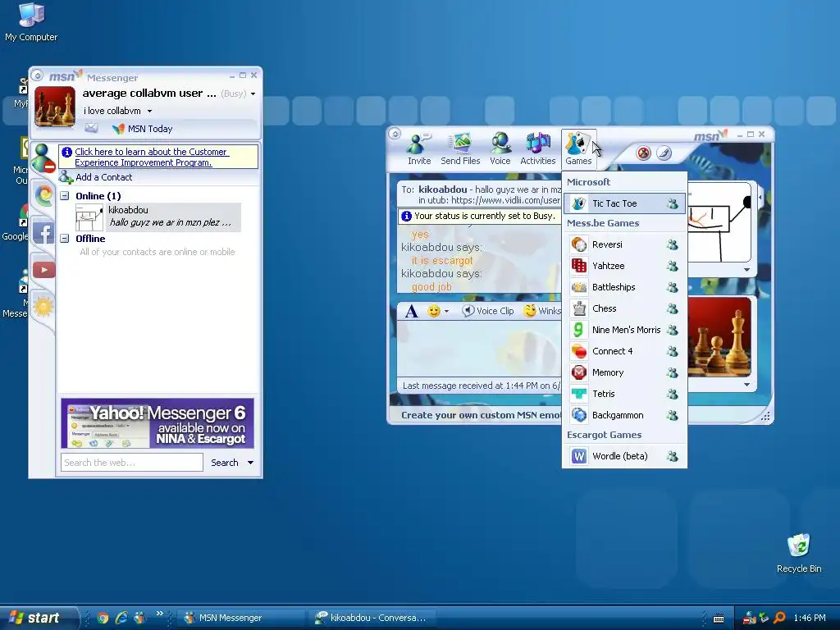The image size is (840, 630).
Task: Click the round menu button in conversation window
Action: (x=395, y=134)
